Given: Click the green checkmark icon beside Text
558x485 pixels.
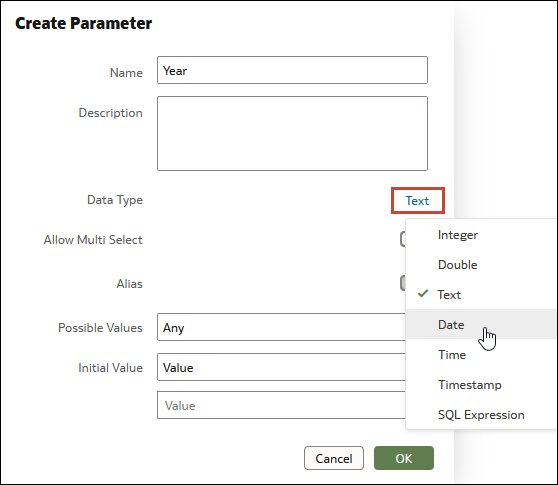Looking at the screenshot, I should [x=423, y=294].
